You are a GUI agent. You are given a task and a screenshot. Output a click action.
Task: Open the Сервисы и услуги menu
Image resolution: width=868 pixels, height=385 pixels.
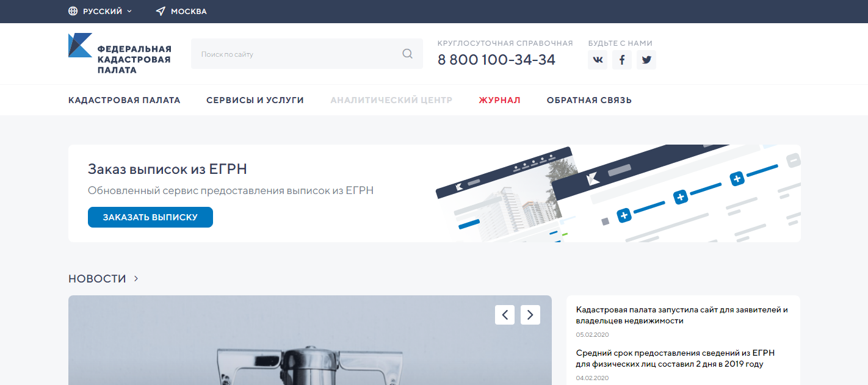click(x=255, y=100)
